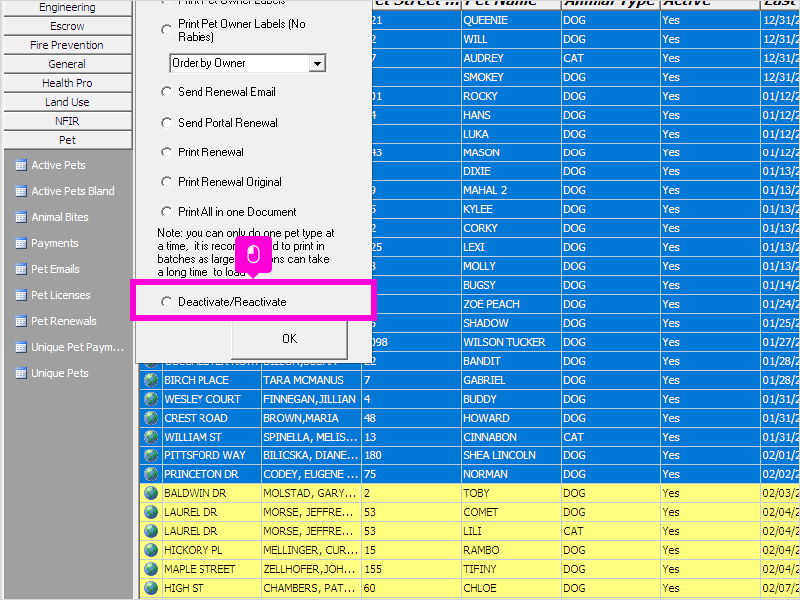Select the TOBY pet name cell

coord(511,493)
